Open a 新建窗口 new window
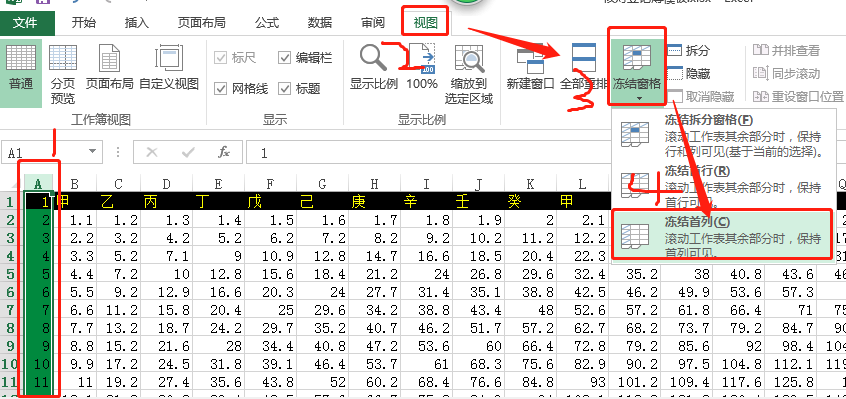Image resolution: width=846 pixels, height=399 pixels. (x=530, y=67)
